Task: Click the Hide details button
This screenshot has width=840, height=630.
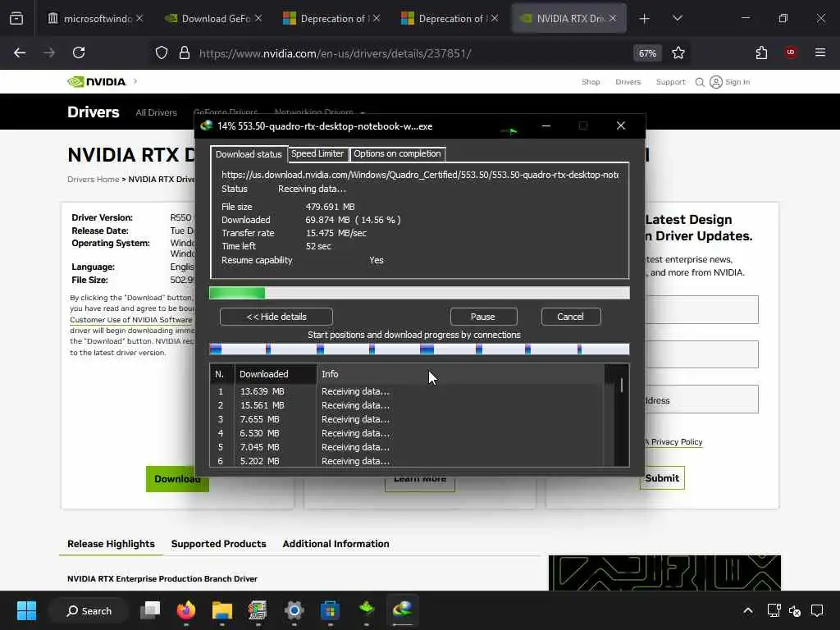Action: pos(276,317)
